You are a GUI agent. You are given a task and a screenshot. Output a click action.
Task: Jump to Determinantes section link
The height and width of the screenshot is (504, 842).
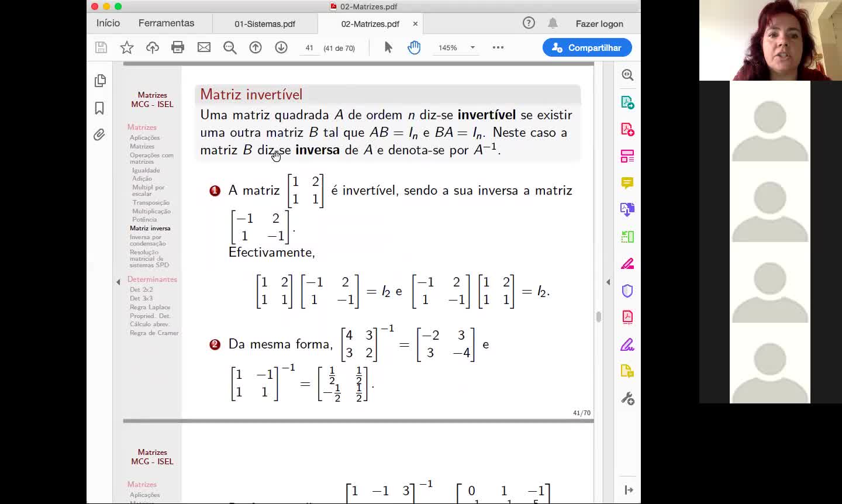[x=152, y=279]
